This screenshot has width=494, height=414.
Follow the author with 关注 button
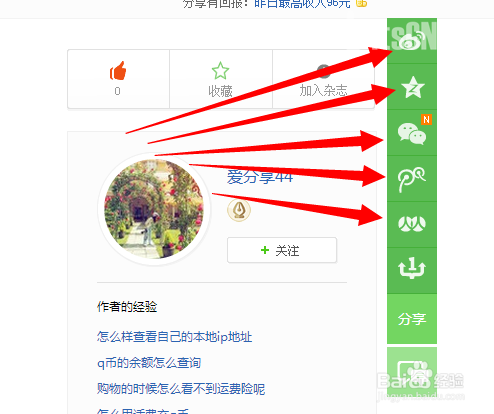point(282,250)
